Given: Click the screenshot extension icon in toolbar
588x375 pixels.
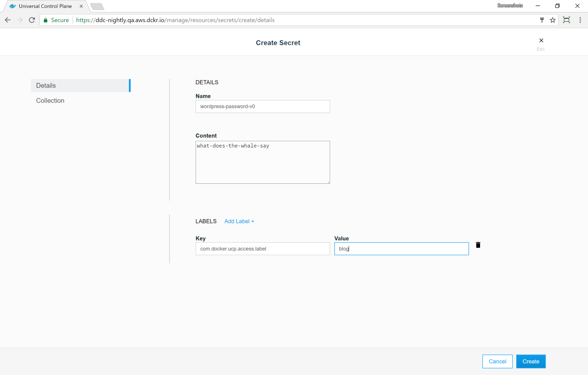Looking at the screenshot, I should [x=566, y=20].
